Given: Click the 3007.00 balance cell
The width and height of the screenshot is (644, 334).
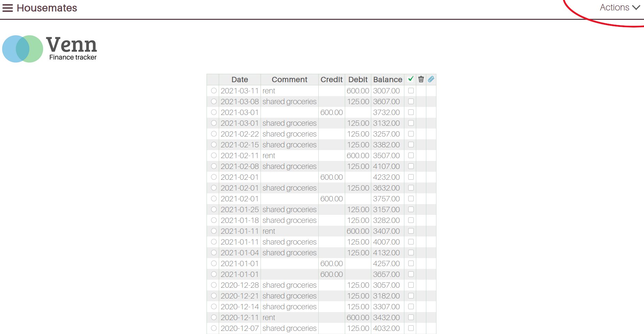Looking at the screenshot, I should click(386, 91).
